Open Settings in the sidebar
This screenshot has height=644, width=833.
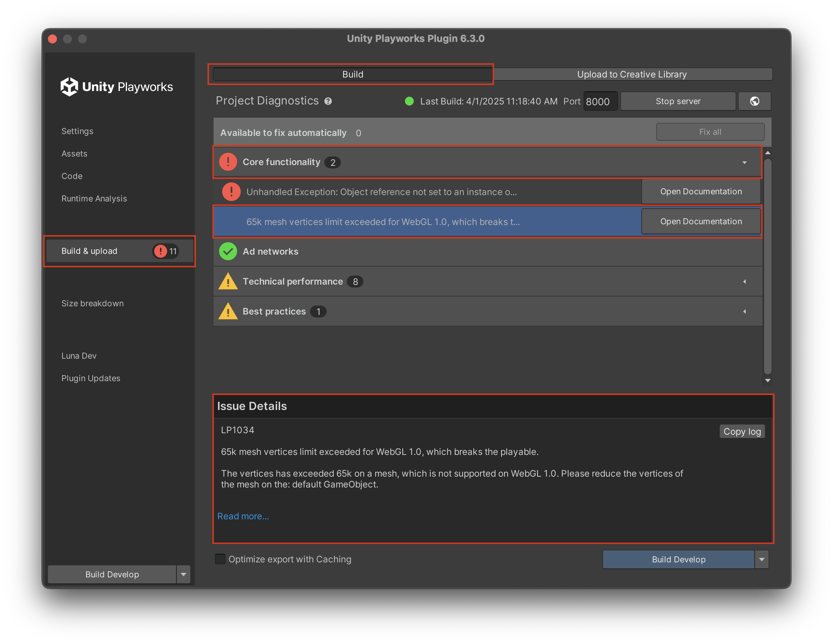(78, 131)
